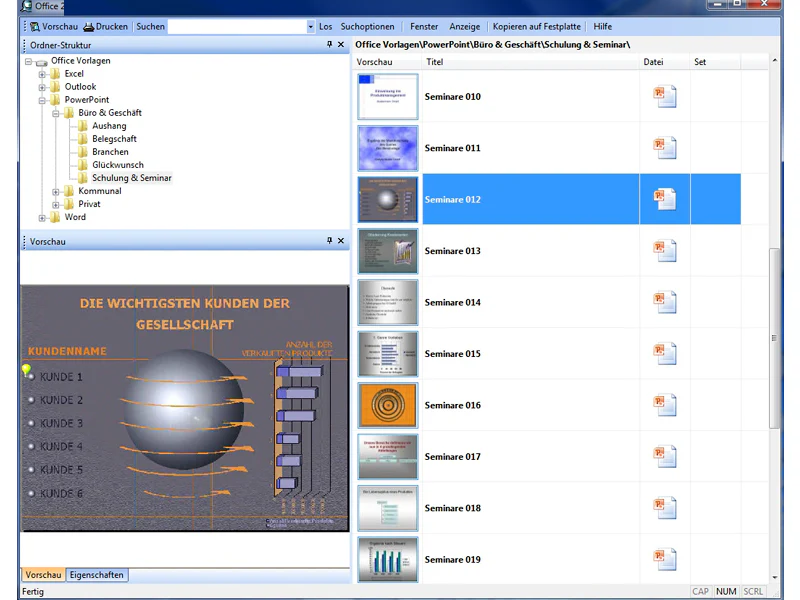Pin the Vorschau panel
This screenshot has width=800, height=600.
click(x=330, y=240)
